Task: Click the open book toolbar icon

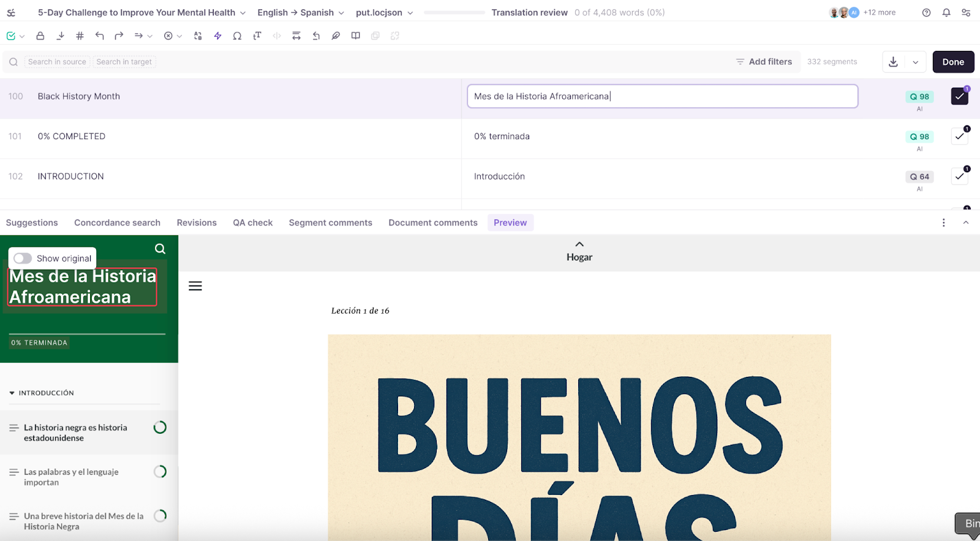Action: click(356, 36)
